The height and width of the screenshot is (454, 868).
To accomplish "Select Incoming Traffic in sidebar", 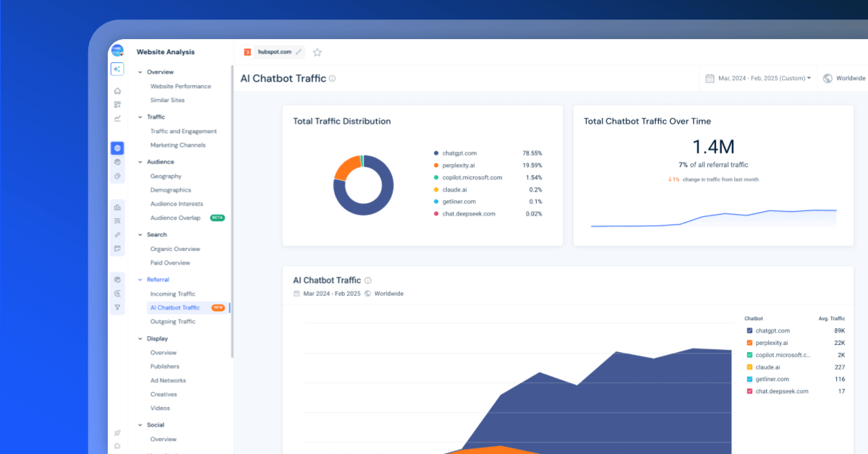I will (x=173, y=294).
